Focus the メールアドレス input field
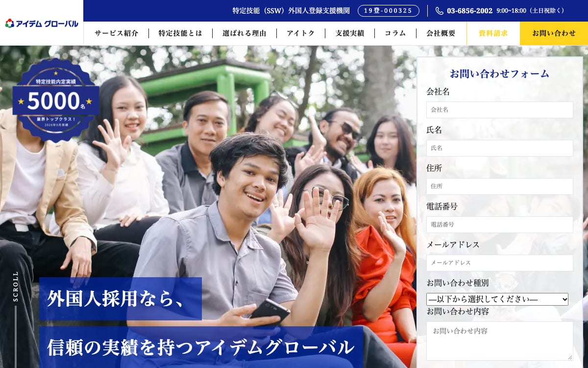 [500, 263]
